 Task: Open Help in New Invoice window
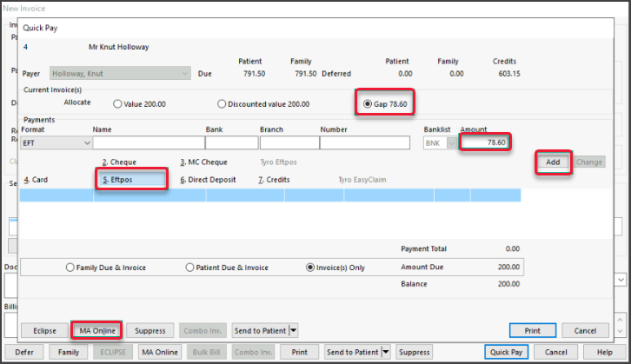(604, 352)
